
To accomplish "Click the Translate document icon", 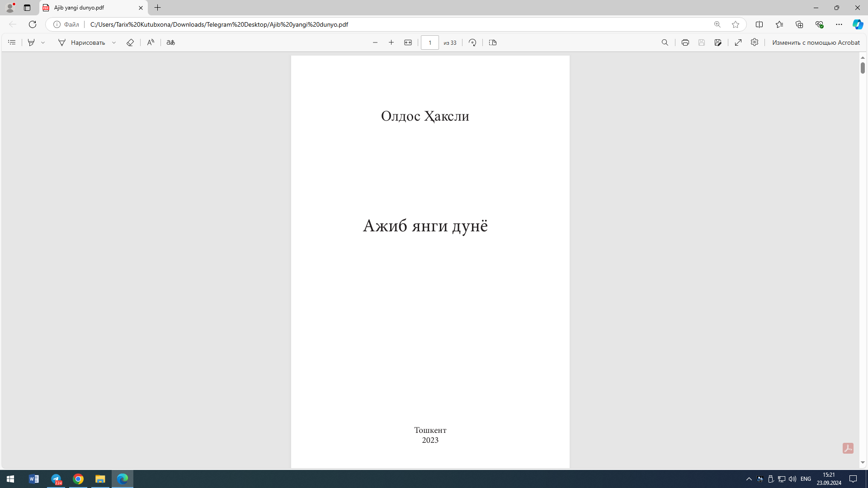I will [170, 42].
